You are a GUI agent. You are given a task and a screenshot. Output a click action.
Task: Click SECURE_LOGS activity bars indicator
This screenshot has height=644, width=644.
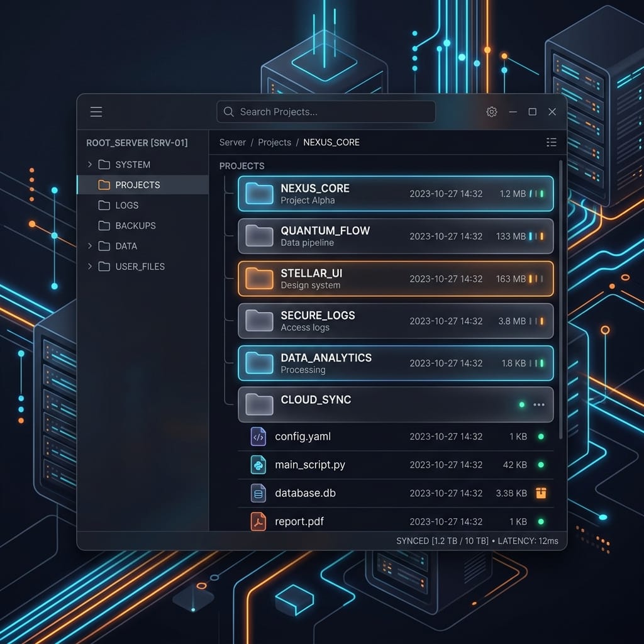coord(536,321)
